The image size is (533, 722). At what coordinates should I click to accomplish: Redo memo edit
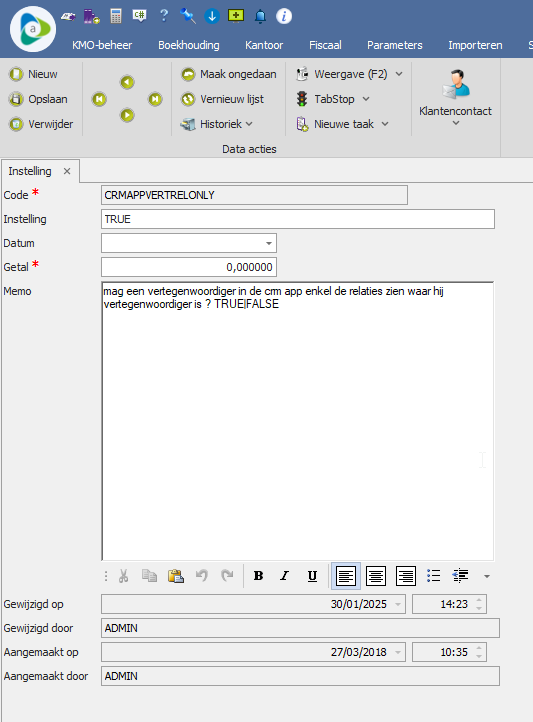click(x=227, y=576)
